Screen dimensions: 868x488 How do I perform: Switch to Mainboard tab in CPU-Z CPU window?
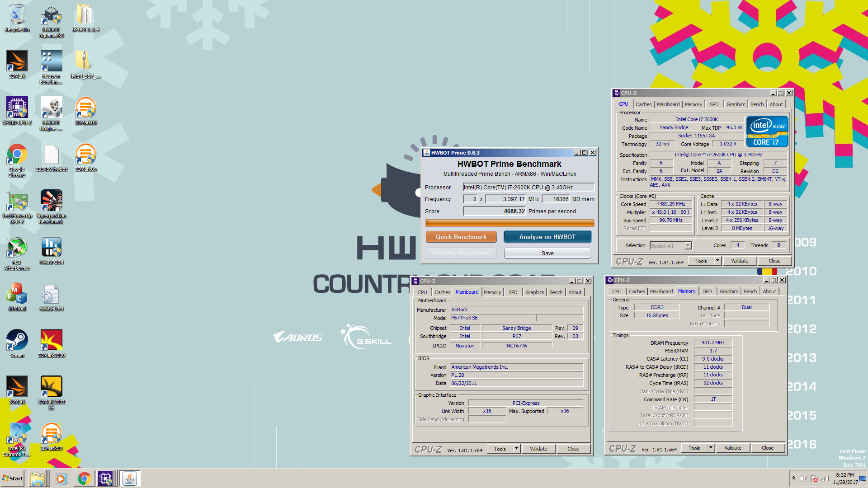668,104
